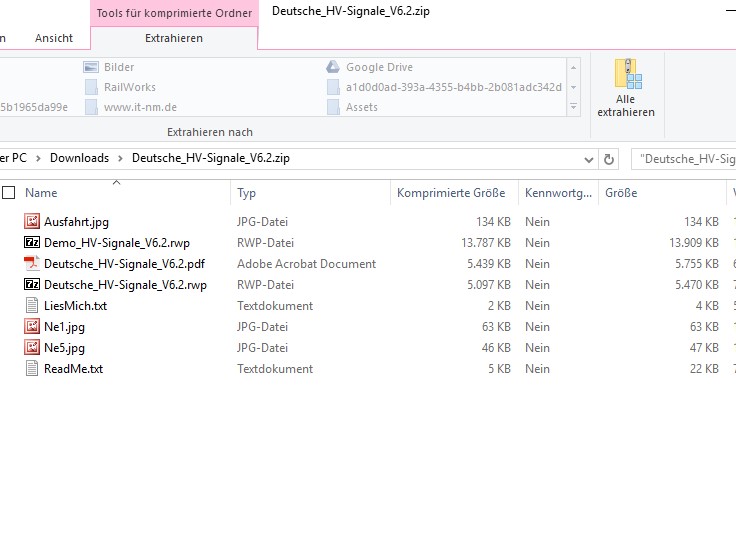The width and height of the screenshot is (736, 557).
Task: Click the Ne1.jpg image icon
Action: point(32,326)
